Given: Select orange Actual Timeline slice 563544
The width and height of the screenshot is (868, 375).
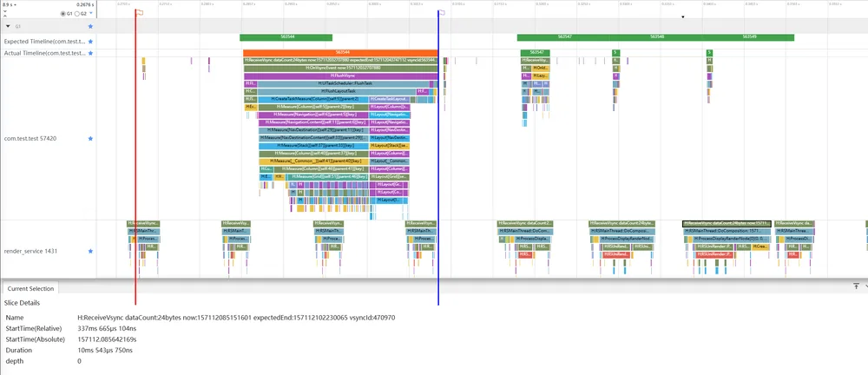Looking at the screenshot, I should (x=341, y=53).
